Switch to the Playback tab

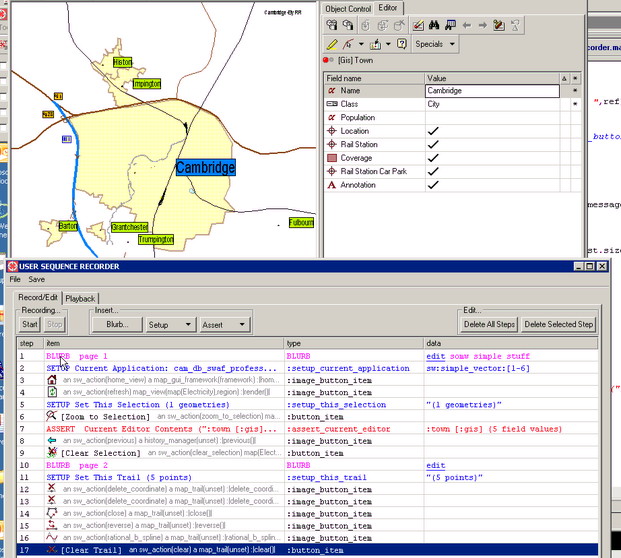(81, 298)
